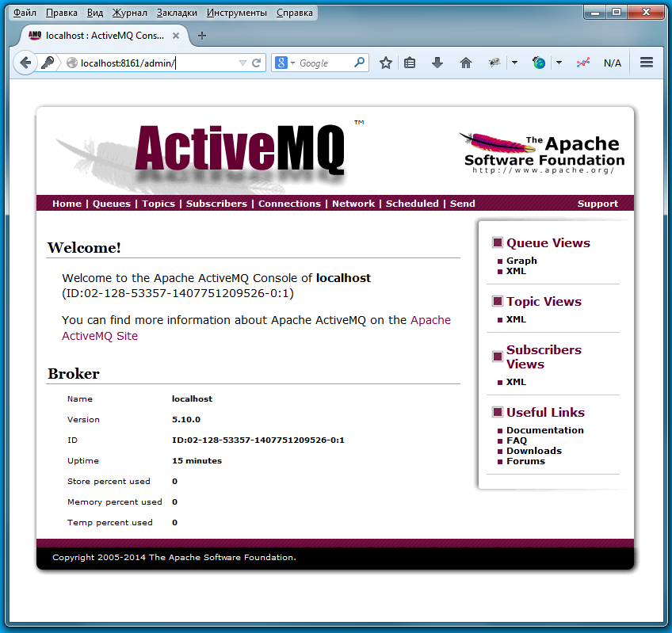The image size is (672, 633).
Task: Open XML under Queue Views
Action: coord(516,271)
